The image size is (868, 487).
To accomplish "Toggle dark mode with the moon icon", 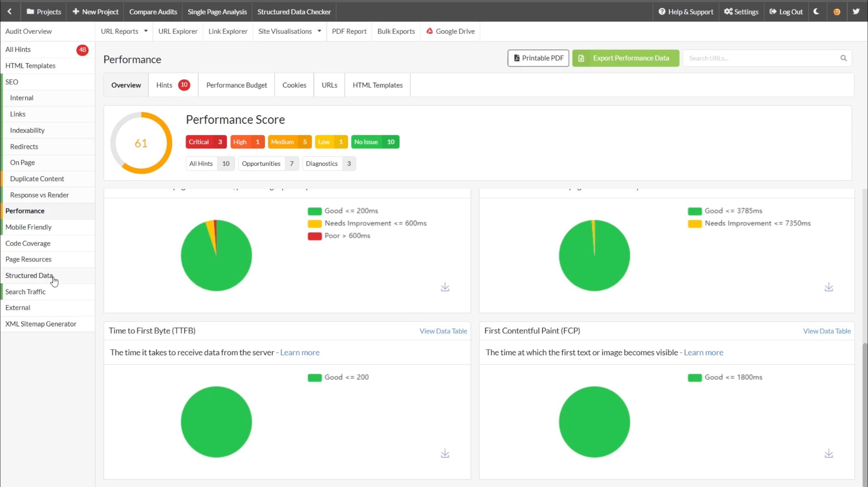I will [816, 11].
